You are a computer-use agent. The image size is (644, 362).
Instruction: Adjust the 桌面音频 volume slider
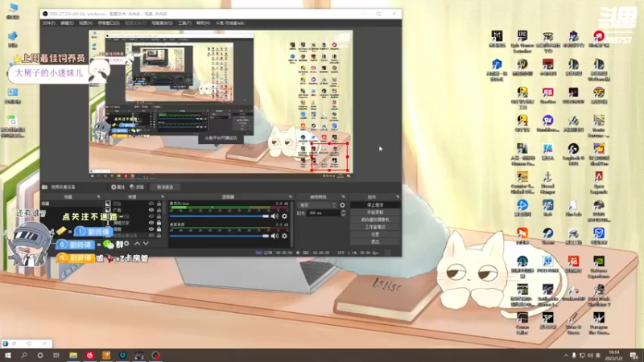(219, 236)
